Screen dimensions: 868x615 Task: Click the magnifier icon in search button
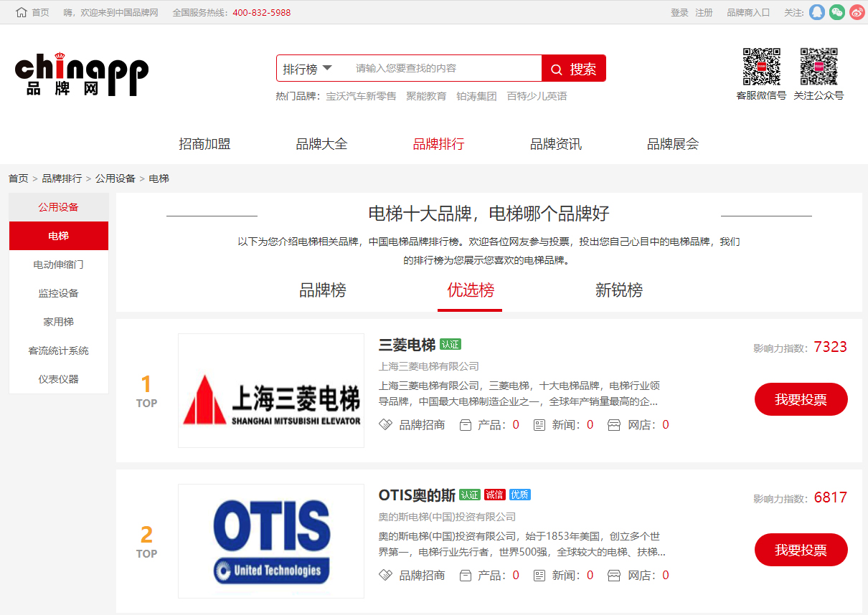click(557, 70)
